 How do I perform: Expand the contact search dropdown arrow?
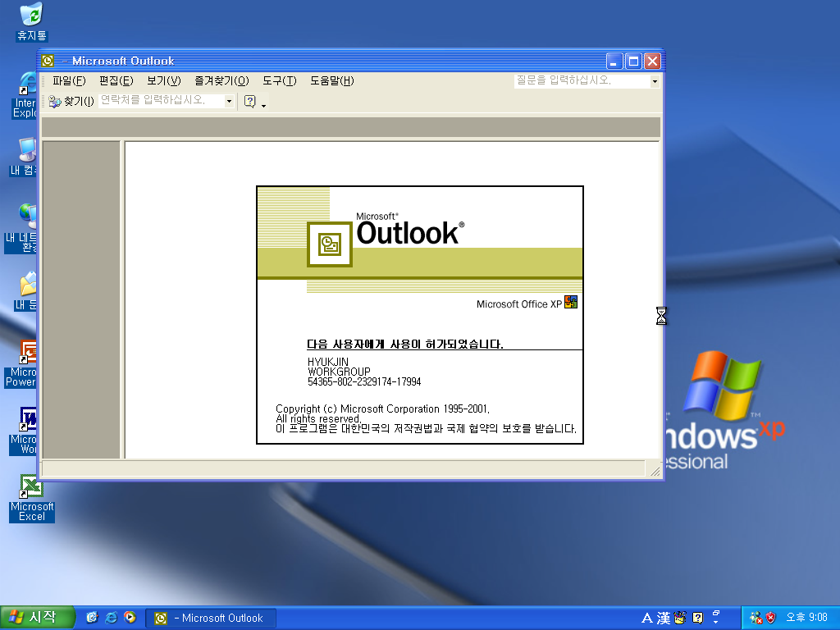click(x=230, y=101)
